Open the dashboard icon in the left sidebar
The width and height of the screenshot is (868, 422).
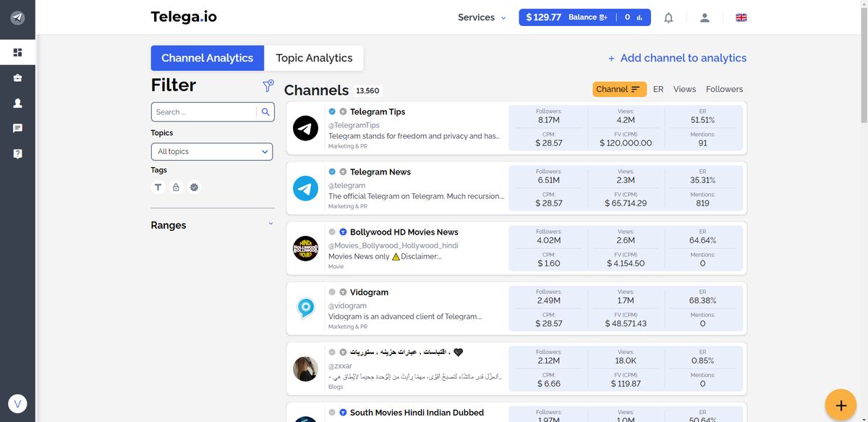(x=18, y=52)
